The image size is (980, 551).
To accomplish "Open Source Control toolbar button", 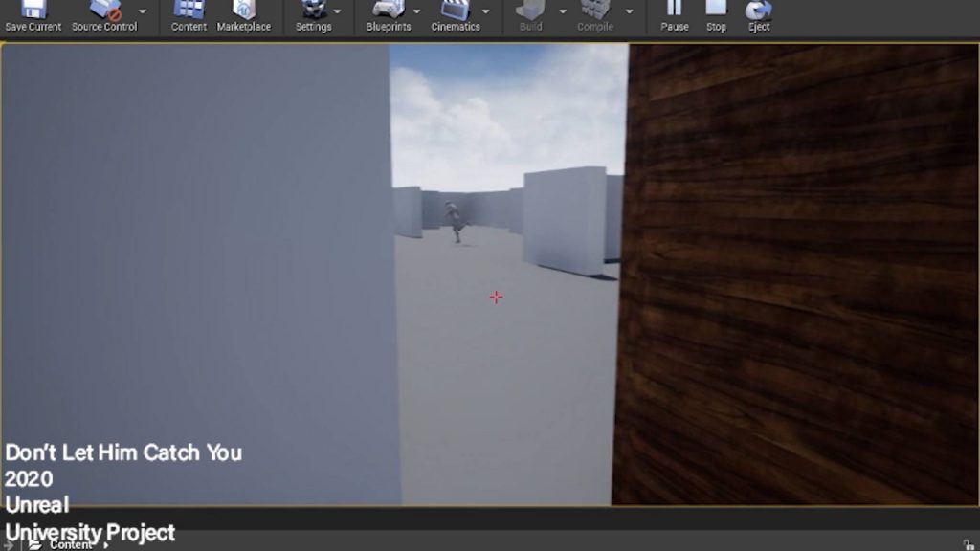I will (103, 17).
